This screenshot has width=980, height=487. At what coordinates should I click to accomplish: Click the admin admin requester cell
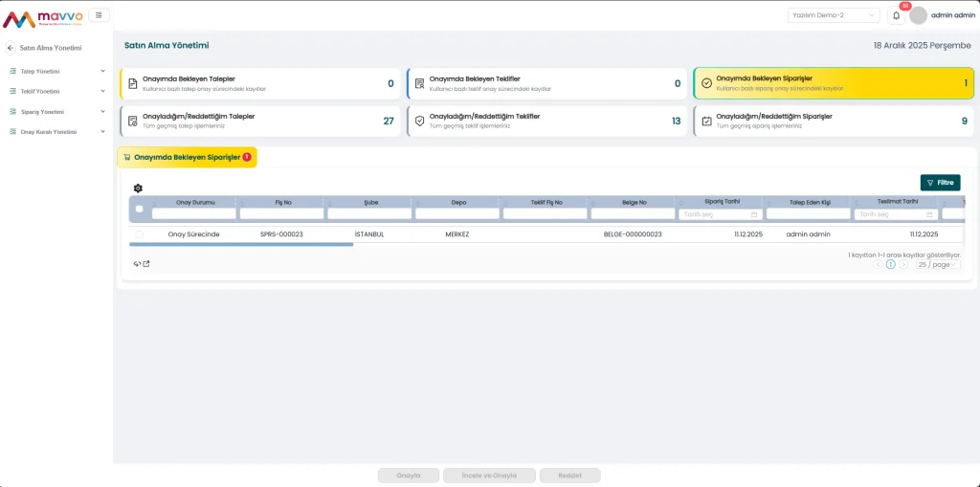coord(808,234)
